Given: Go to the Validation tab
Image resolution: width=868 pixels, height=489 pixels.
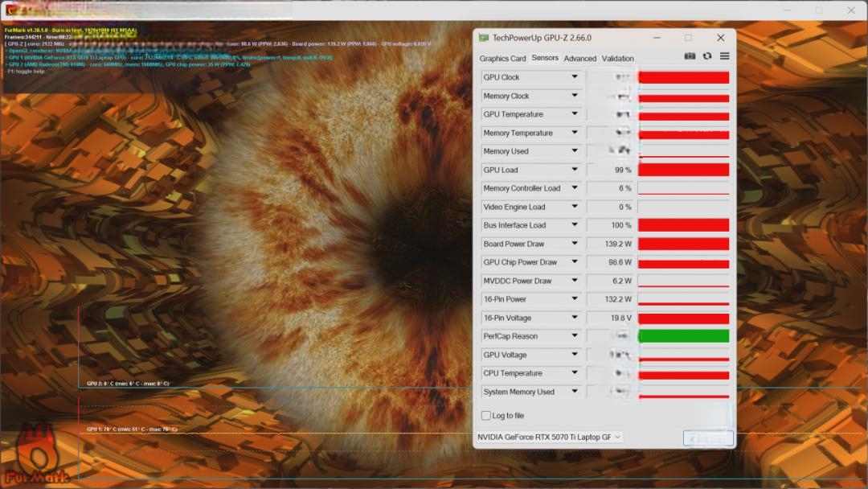Looking at the screenshot, I should (x=617, y=58).
